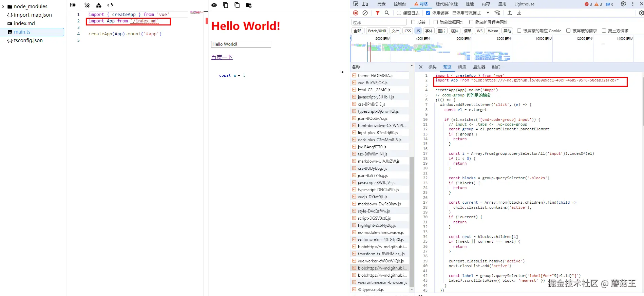Click the orange warnings count badge
Image resolution: width=644 pixels, height=296 pixels.
599,4
